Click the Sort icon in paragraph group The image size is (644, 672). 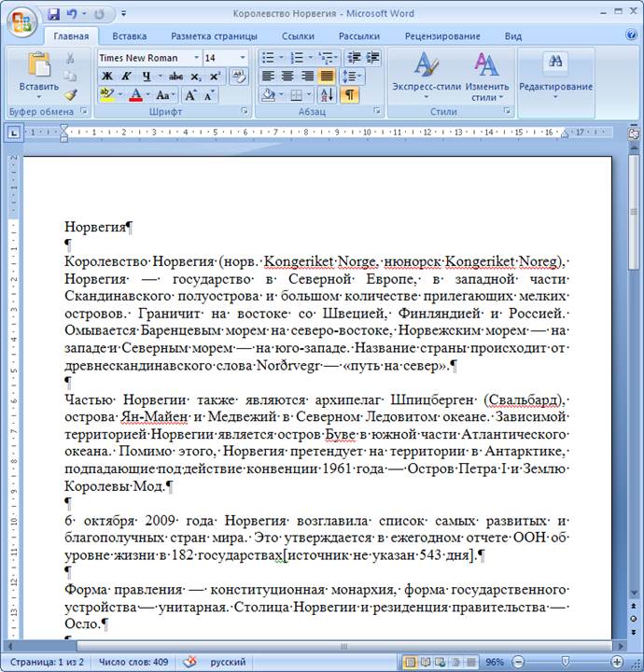[x=327, y=94]
